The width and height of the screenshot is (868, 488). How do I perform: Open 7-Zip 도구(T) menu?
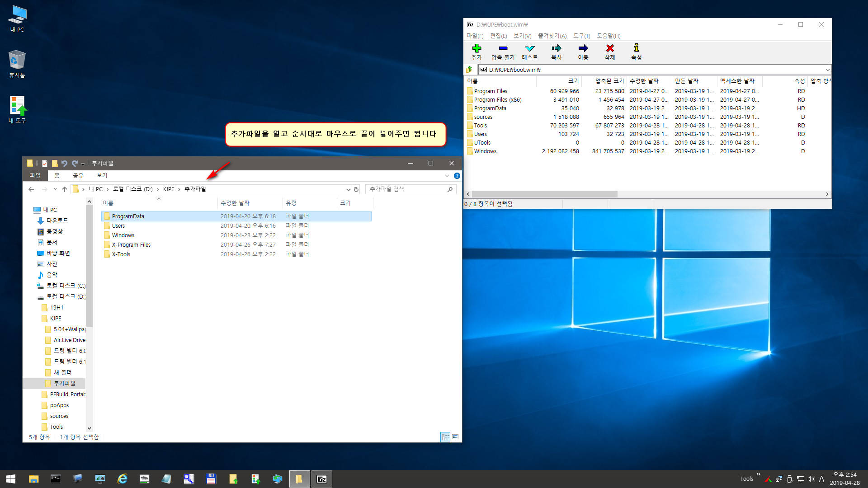(x=581, y=36)
